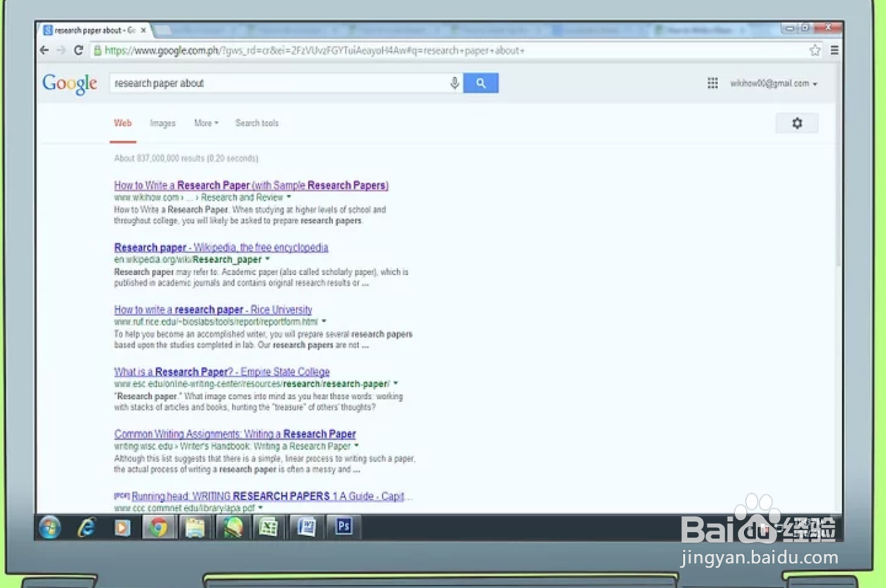The height and width of the screenshot is (588, 886).
Task: Click the blue search magnifier button
Action: tap(481, 83)
